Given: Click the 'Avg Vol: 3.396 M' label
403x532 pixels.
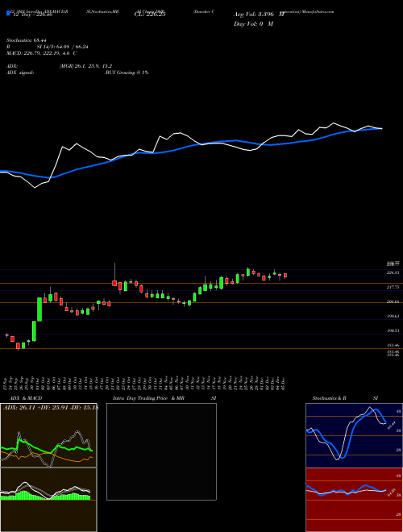Looking at the screenshot, I should (x=259, y=15).
